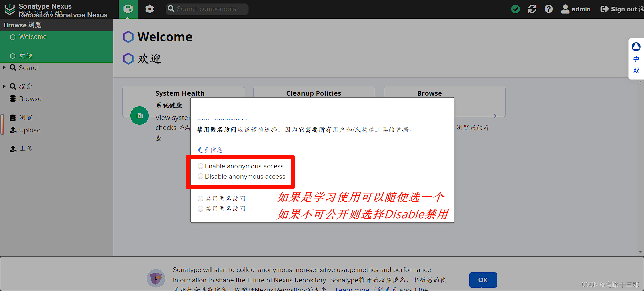The height and width of the screenshot is (291, 644).
Task: Click the 欢迎 hexagon icon in sidebar
Action: click(13, 56)
